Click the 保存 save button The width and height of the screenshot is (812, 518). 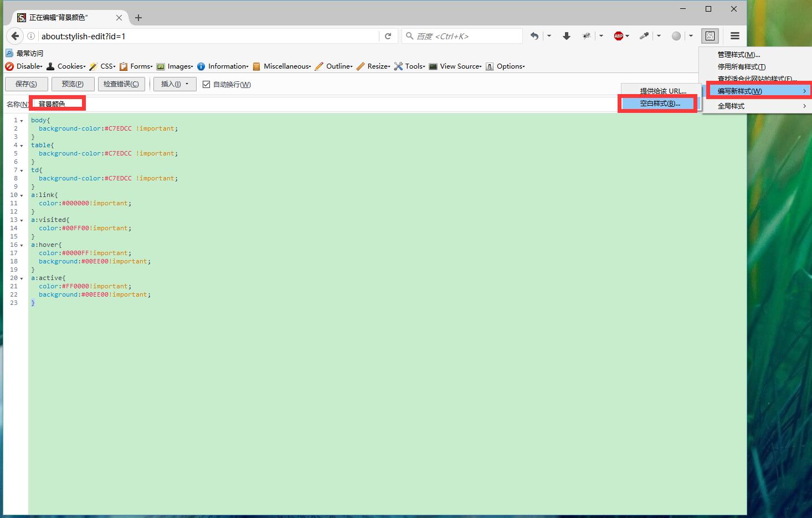pos(26,84)
